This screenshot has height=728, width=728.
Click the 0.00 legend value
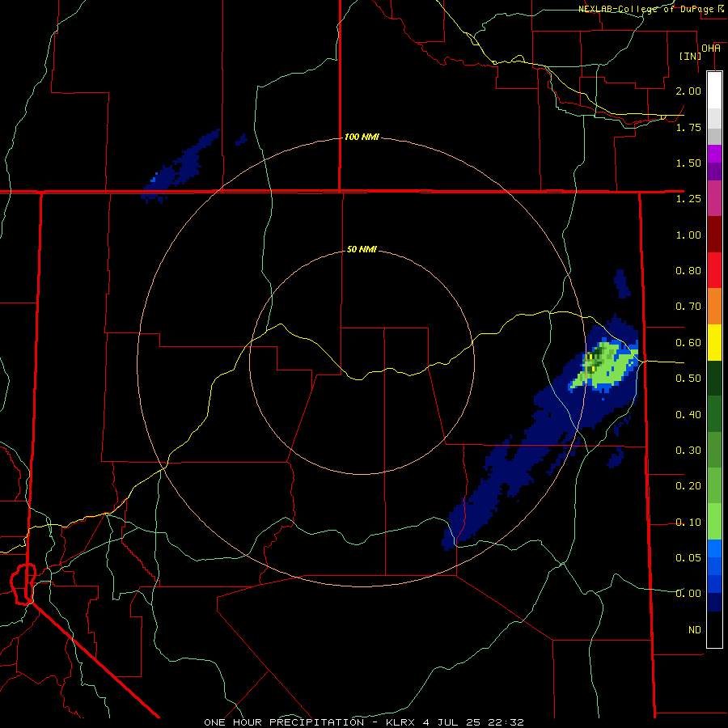click(x=688, y=594)
